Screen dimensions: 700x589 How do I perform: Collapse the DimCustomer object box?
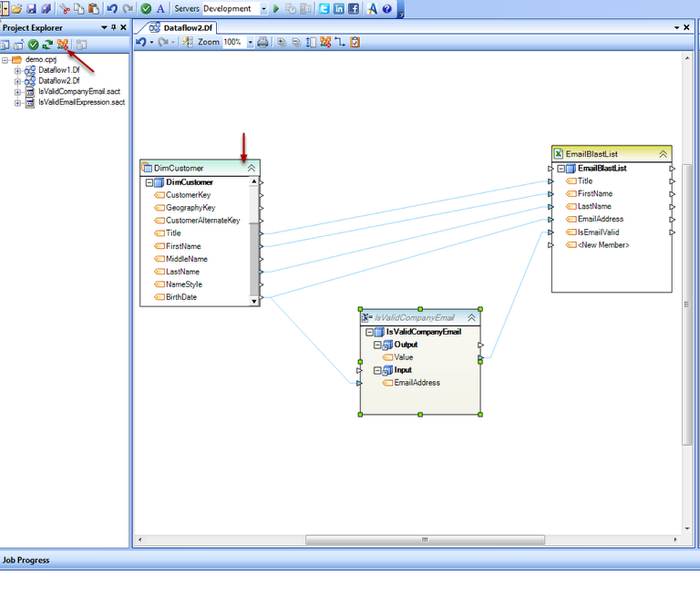pos(251,168)
